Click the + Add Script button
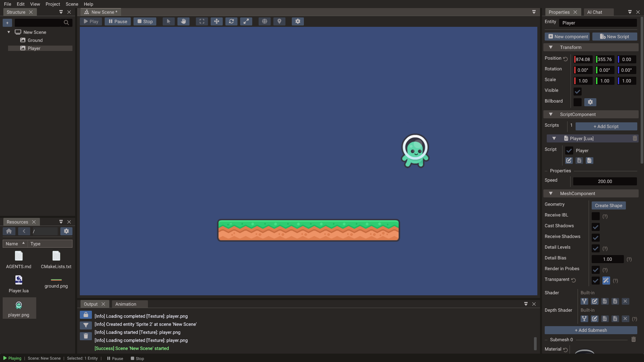This screenshot has width=644, height=362. pyautogui.click(x=606, y=126)
